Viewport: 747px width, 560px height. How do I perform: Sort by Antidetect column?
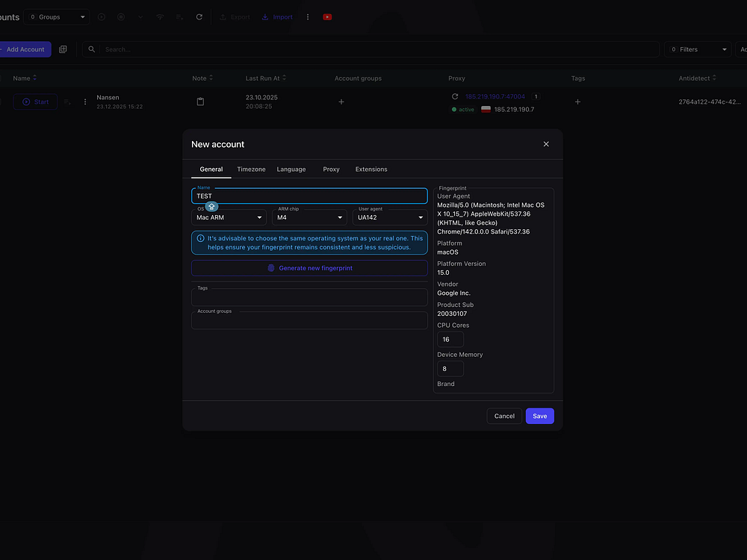tap(698, 78)
